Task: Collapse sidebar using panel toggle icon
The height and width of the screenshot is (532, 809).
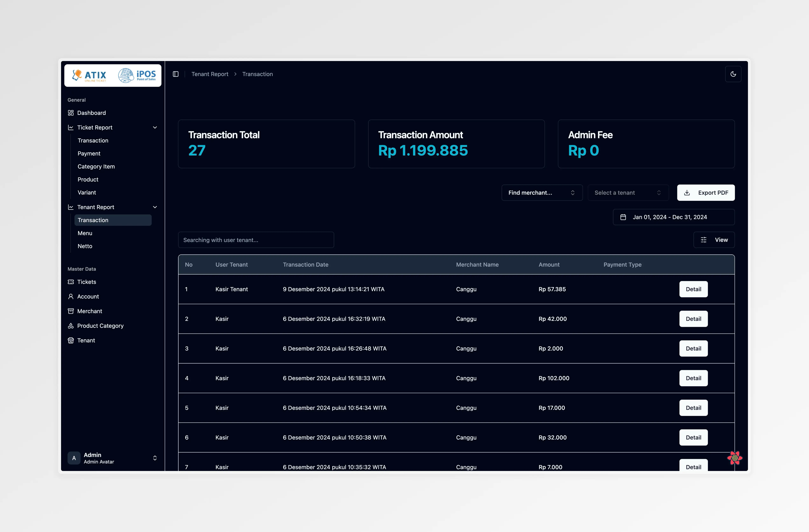Action: tap(175, 74)
